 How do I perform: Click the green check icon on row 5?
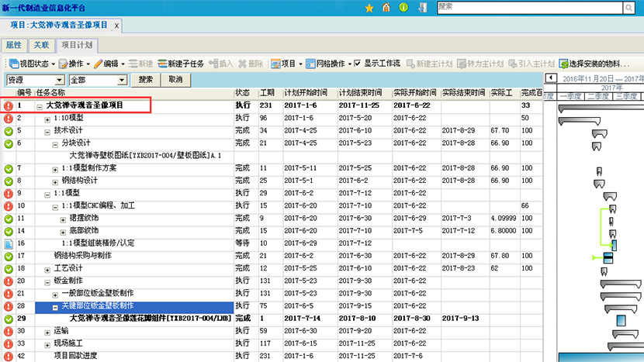point(9,131)
